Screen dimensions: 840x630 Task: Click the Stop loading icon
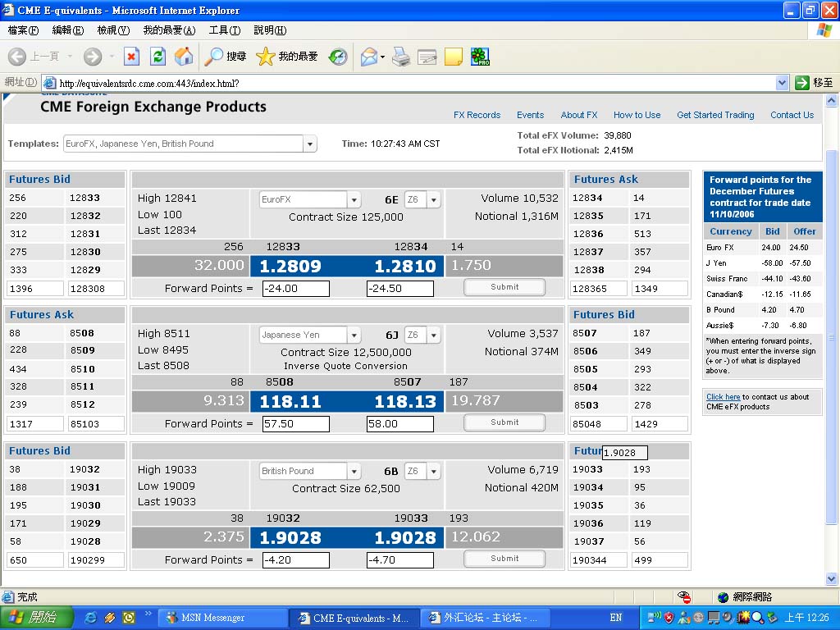click(131, 57)
